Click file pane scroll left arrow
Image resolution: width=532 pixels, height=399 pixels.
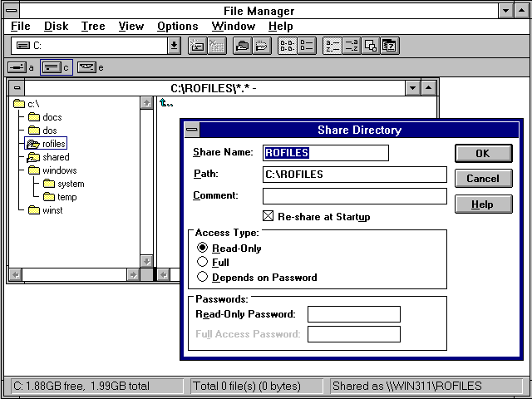pos(164,274)
